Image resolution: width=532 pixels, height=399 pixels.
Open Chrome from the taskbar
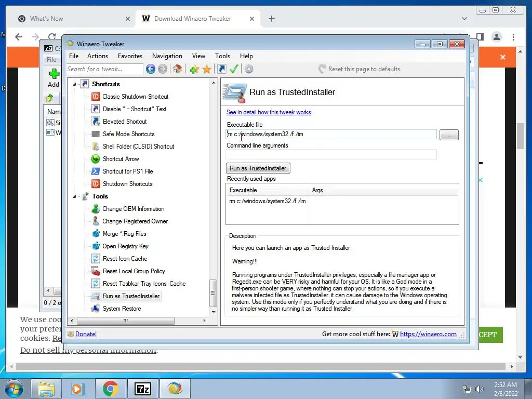[111, 389]
